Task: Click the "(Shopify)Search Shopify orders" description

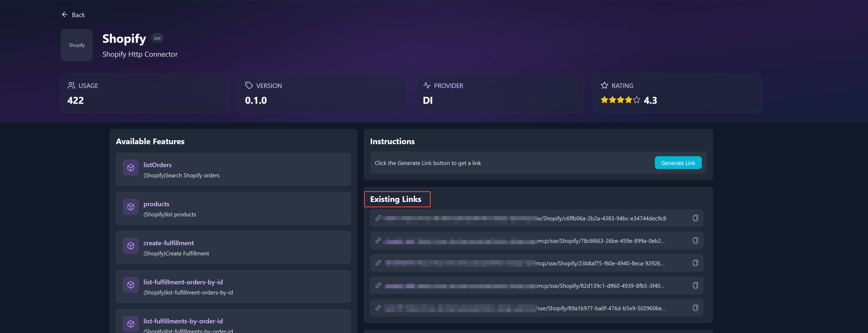Action: coord(181,175)
